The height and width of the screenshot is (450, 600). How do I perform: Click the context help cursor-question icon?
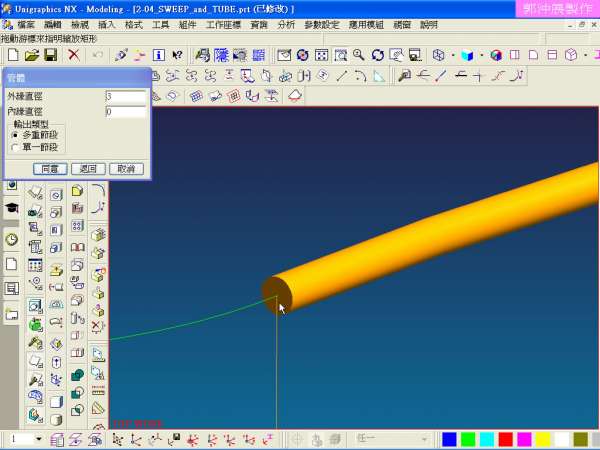[177, 55]
